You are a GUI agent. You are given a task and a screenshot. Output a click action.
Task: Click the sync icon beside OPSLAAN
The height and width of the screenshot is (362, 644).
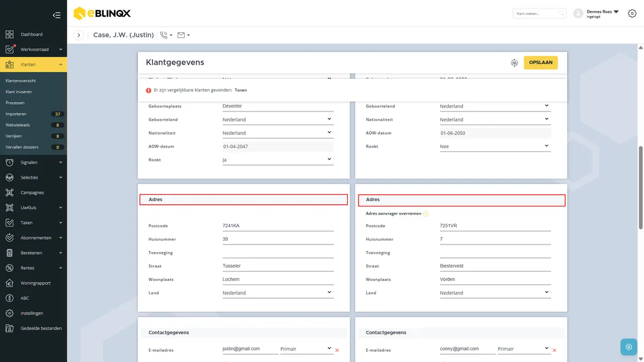pyautogui.click(x=514, y=63)
